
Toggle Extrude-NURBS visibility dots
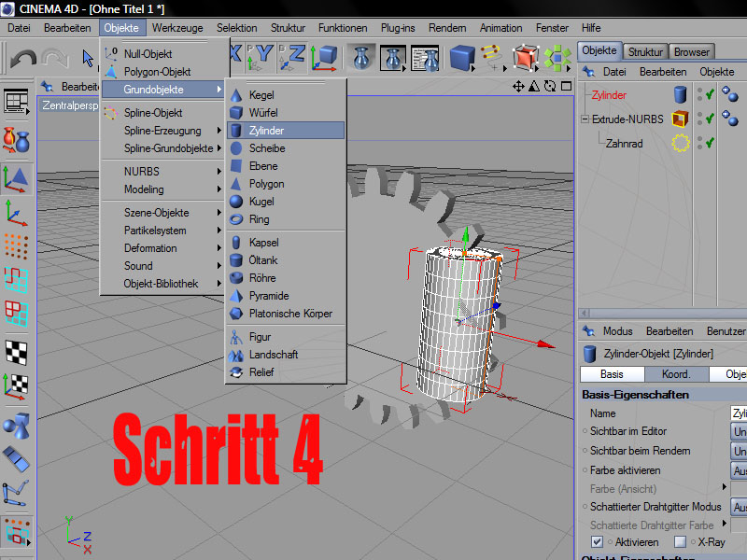click(x=699, y=119)
